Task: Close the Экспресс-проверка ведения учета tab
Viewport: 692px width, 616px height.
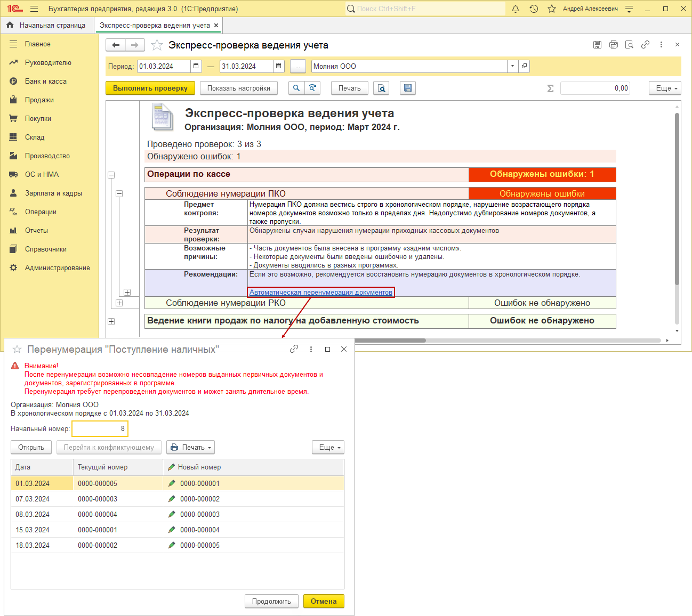Action: [216, 25]
